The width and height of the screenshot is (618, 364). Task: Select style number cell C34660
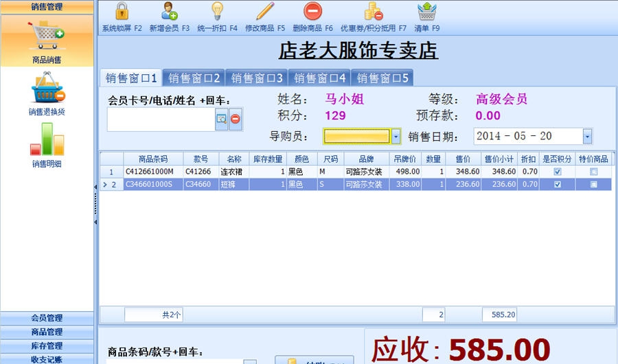click(201, 184)
